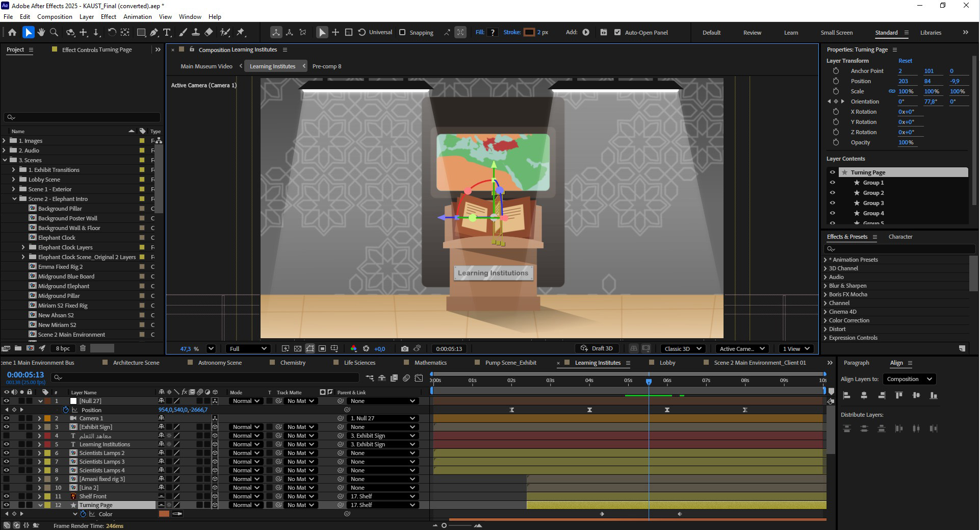980x530 pixels.
Task: Select the Pen tool
Action: 154,32
